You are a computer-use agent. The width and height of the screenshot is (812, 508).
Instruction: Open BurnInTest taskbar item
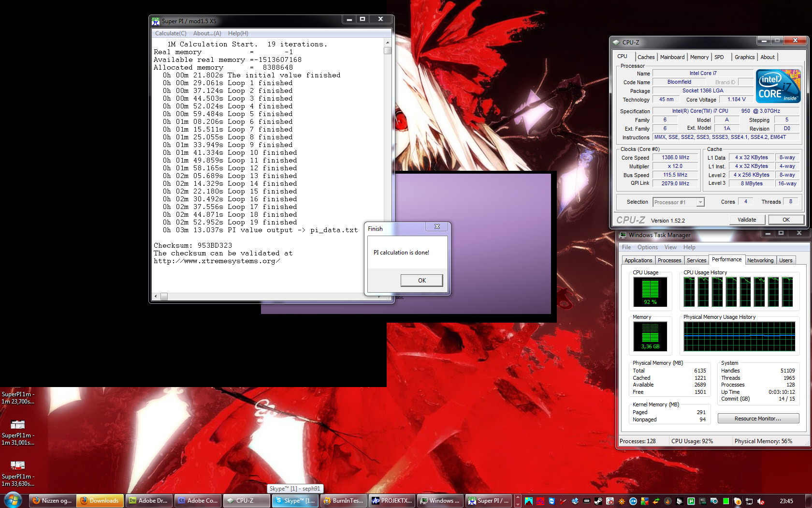pos(343,501)
